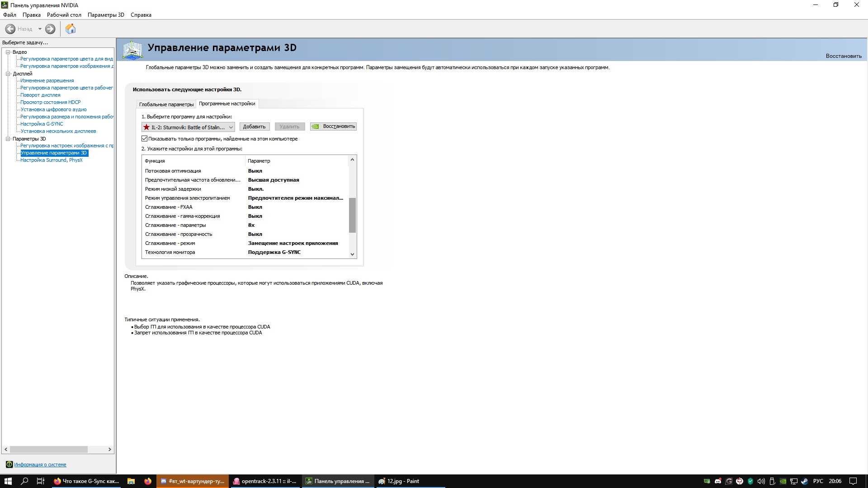This screenshot has width=868, height=488.
Task: Open File Explorer from the taskbar
Action: [131, 481]
